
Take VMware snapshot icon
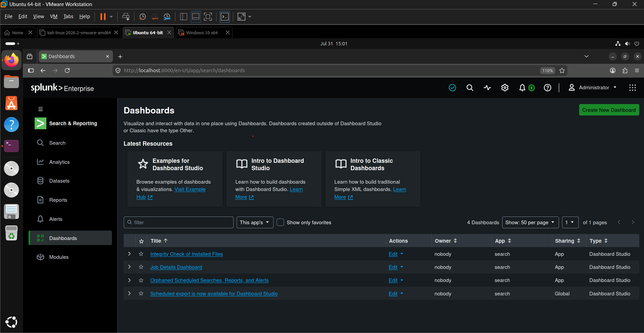tap(143, 16)
